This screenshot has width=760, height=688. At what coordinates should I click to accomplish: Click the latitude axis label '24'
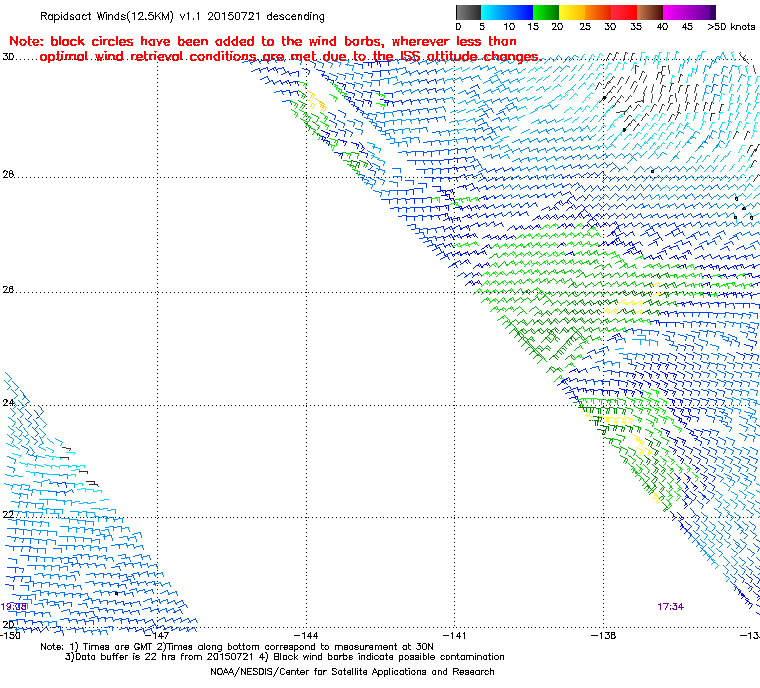click(x=8, y=402)
